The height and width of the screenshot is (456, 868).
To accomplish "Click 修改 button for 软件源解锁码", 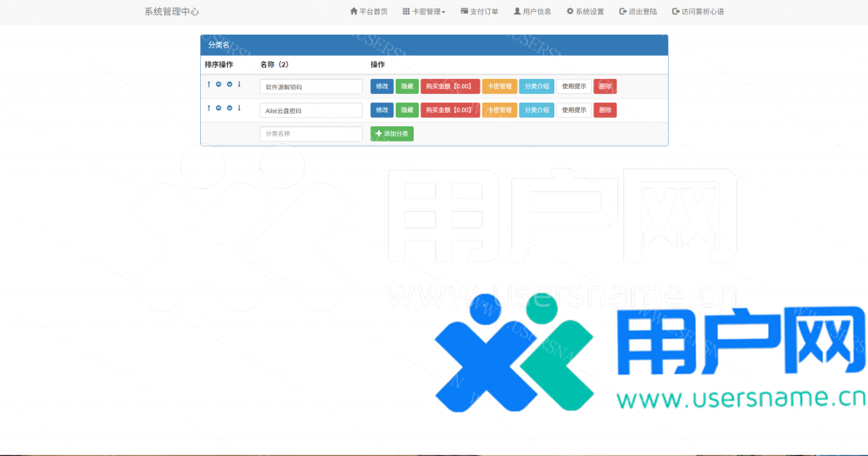I will click(381, 86).
